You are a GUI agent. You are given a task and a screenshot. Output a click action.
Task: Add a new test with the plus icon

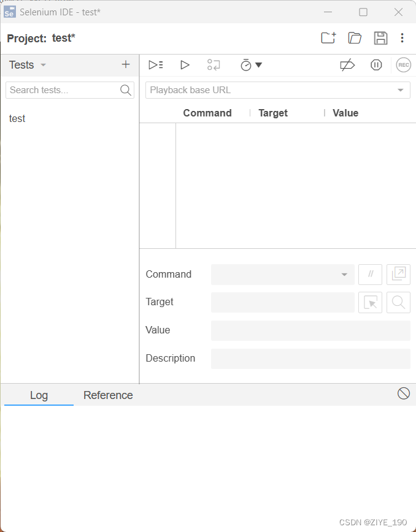pyautogui.click(x=126, y=64)
